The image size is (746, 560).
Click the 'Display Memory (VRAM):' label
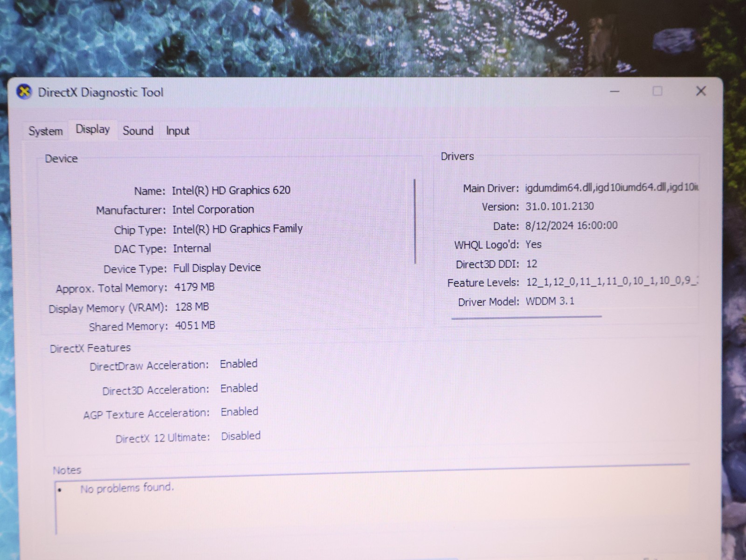click(108, 308)
